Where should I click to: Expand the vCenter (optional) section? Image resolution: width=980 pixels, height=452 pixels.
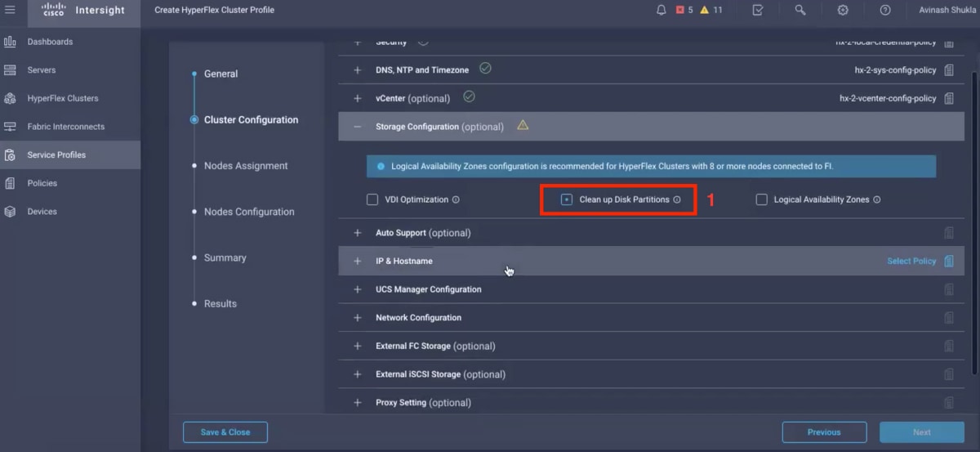coord(358,98)
